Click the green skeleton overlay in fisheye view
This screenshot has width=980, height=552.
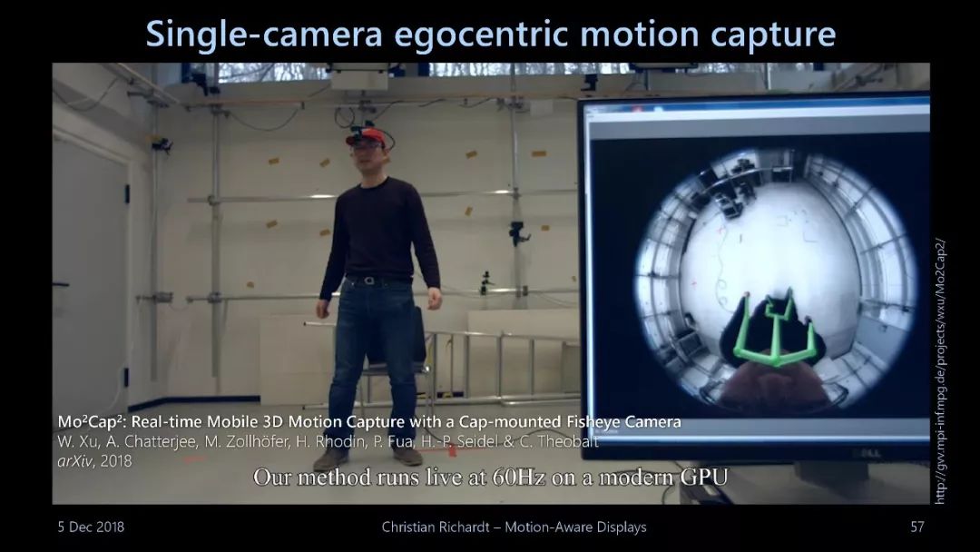tap(774, 328)
